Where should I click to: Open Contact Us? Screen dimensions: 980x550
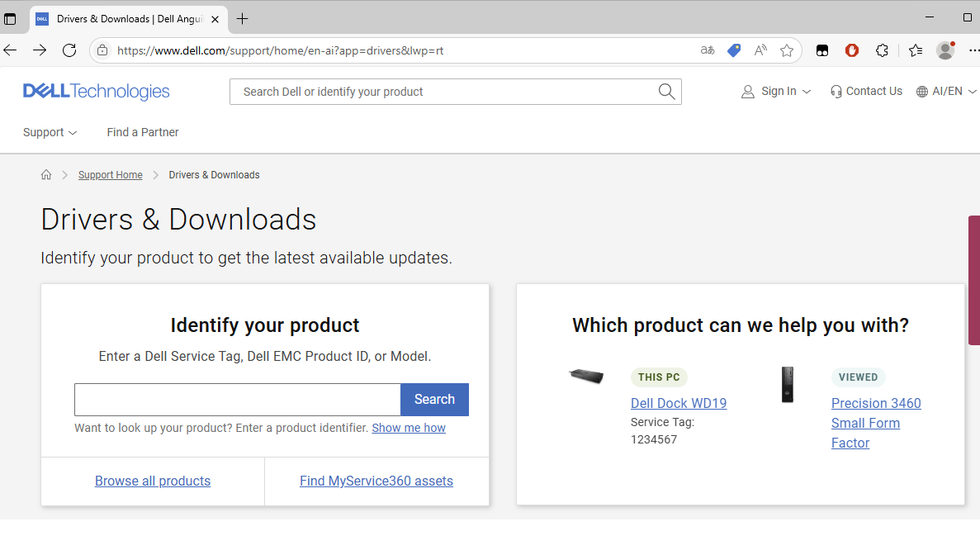[x=866, y=91]
